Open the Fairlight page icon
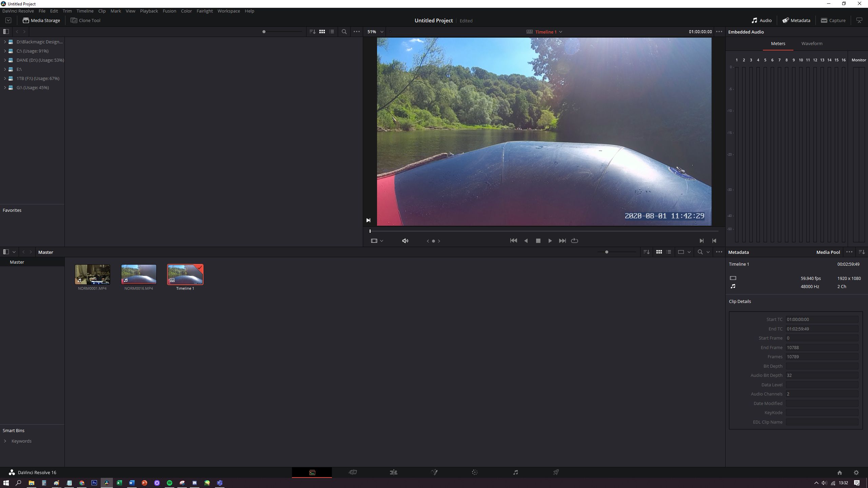The image size is (868, 488). (x=515, y=472)
